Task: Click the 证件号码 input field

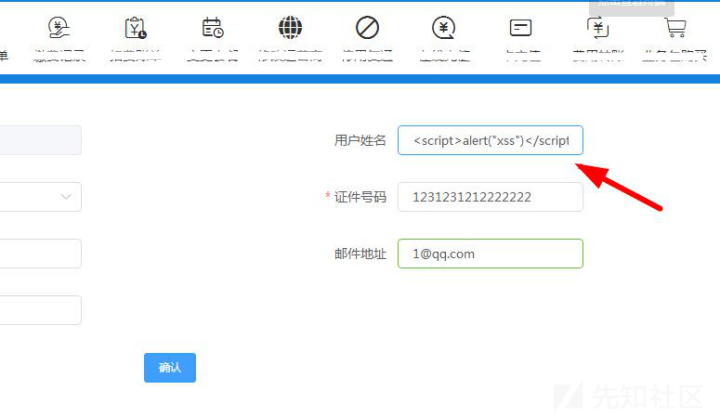Action: coord(490,197)
